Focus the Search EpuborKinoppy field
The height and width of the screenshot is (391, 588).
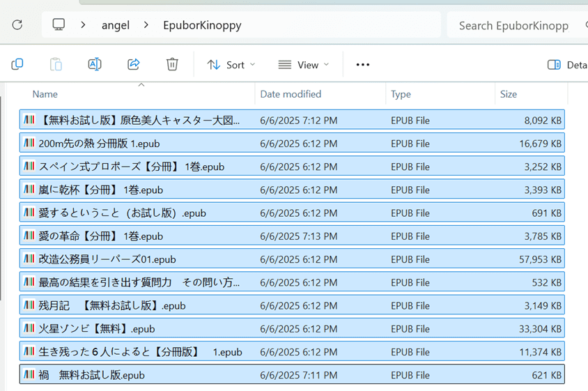pos(518,26)
